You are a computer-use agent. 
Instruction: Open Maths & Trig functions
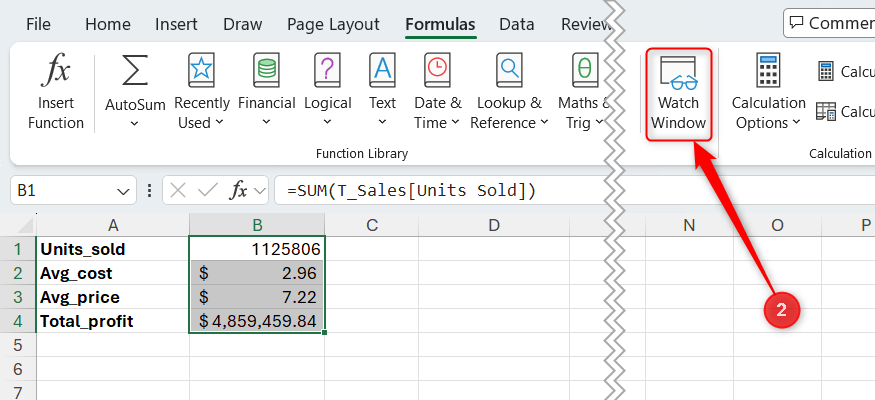point(584,92)
